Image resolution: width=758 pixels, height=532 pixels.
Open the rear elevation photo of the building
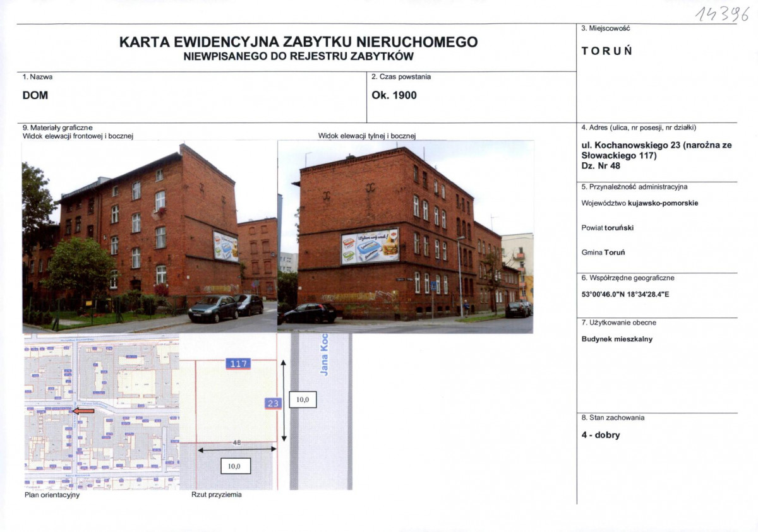(x=406, y=237)
